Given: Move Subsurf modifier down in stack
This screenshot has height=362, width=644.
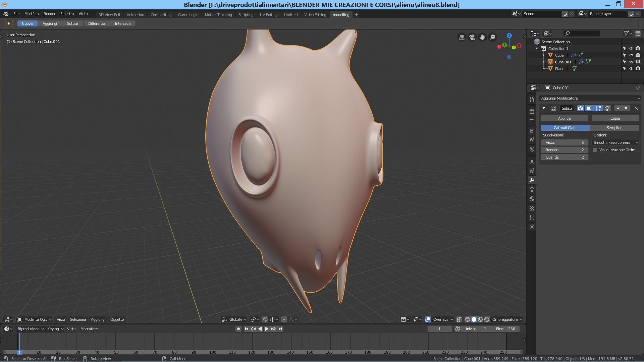Looking at the screenshot, I should point(626,108).
